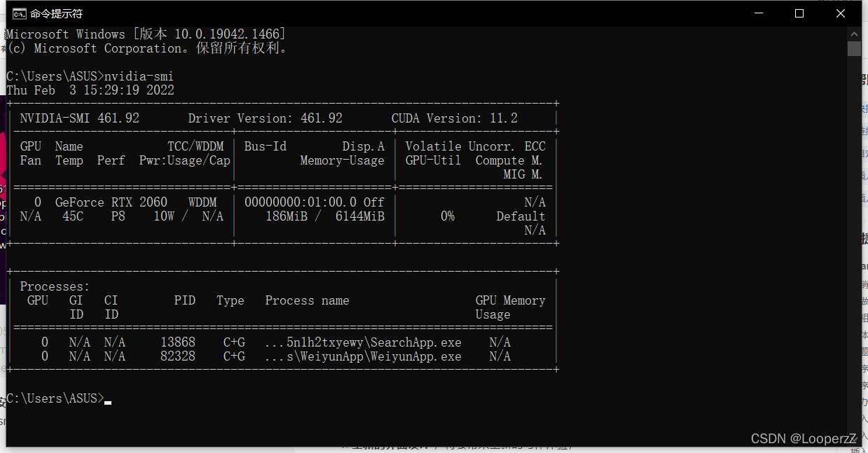The width and height of the screenshot is (868, 453).
Task: Click the Bus-Id 00000000:01:00.0 value
Action: 301,202
